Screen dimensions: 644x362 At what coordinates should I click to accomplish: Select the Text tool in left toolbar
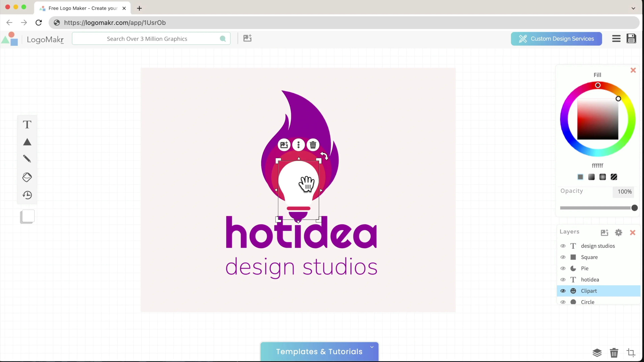click(x=27, y=124)
